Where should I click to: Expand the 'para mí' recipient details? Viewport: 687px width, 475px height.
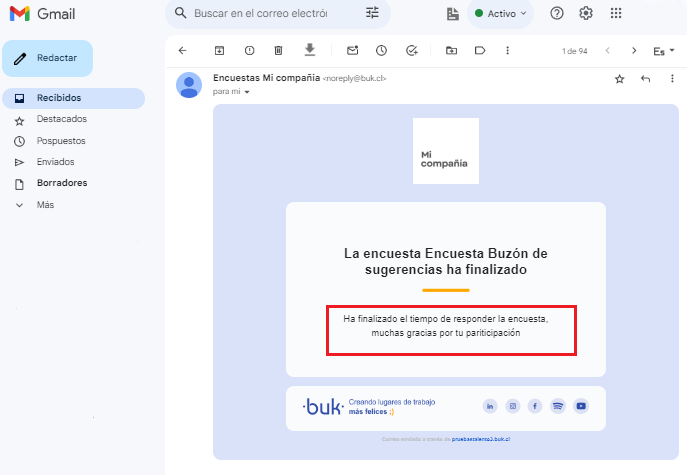point(246,92)
